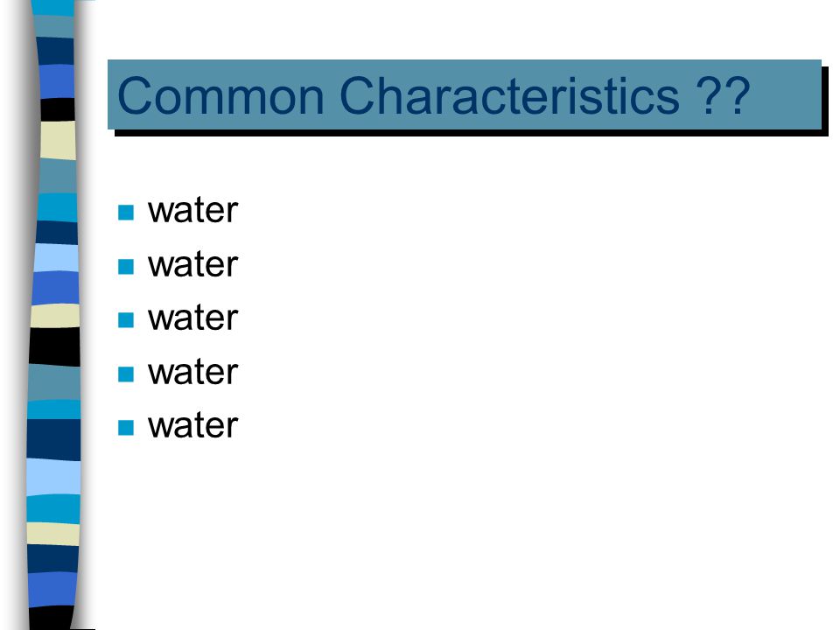Select the blue square marker of the second bullet

click(x=126, y=266)
